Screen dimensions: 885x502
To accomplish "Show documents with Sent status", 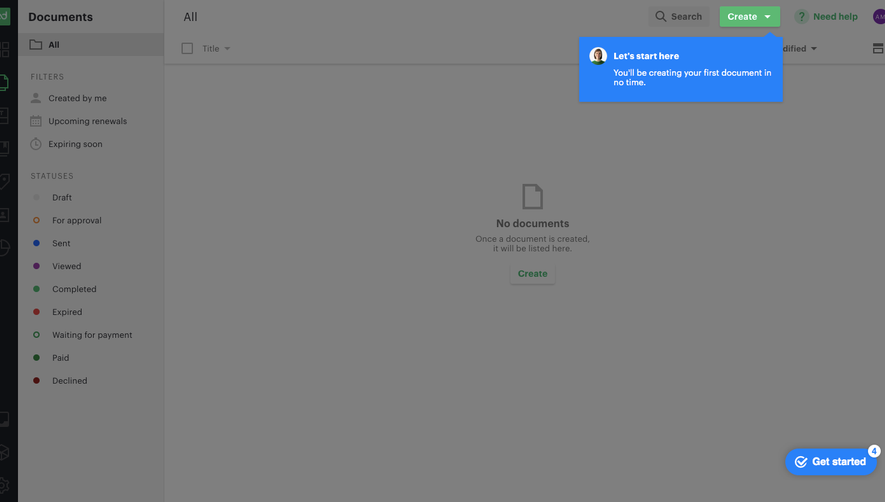I will 61,243.
